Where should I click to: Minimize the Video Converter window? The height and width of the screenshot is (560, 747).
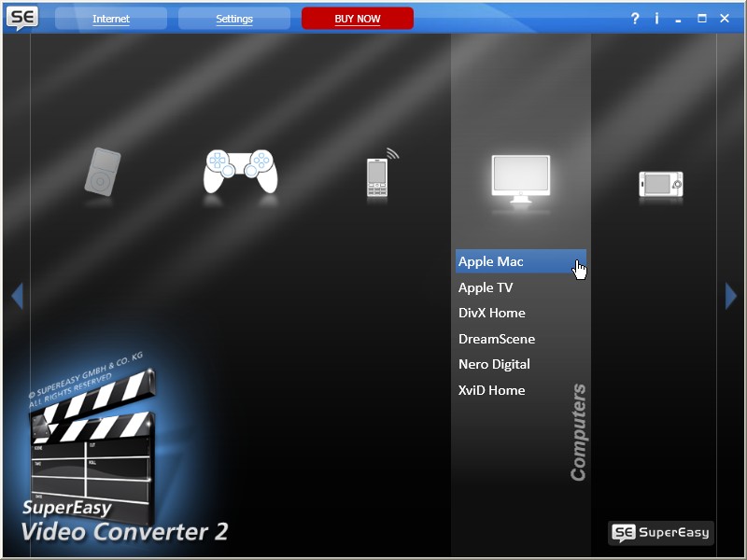coord(679,19)
